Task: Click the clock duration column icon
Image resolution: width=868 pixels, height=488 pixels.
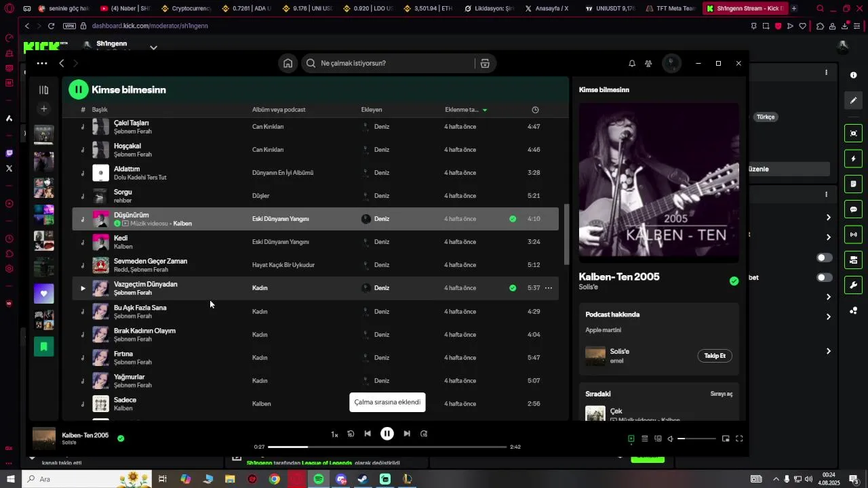Action: (535, 110)
